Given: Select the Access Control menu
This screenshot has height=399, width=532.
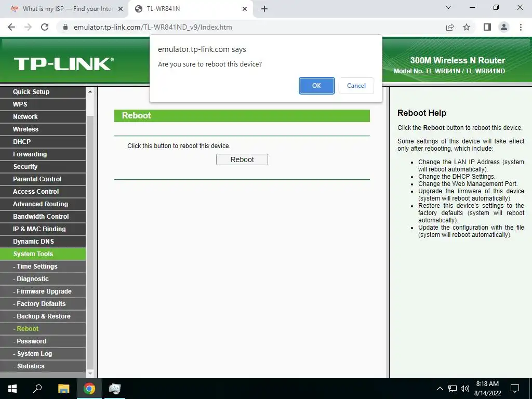Looking at the screenshot, I should (43, 192).
